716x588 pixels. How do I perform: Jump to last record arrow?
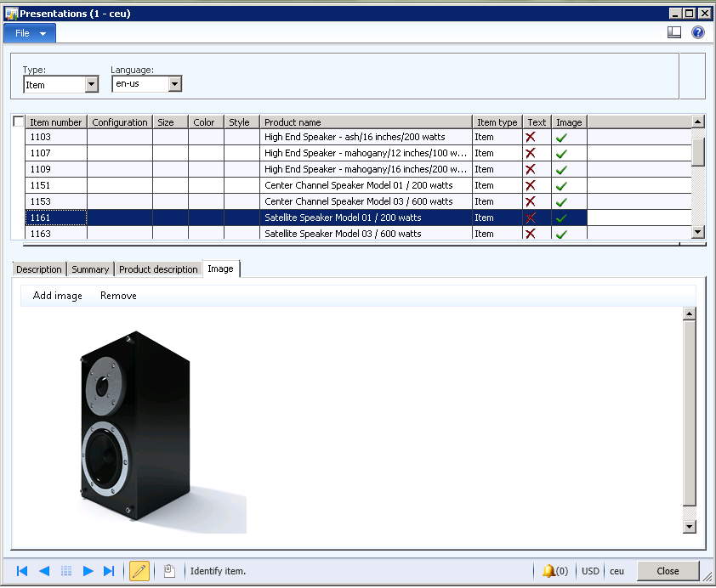click(x=109, y=571)
